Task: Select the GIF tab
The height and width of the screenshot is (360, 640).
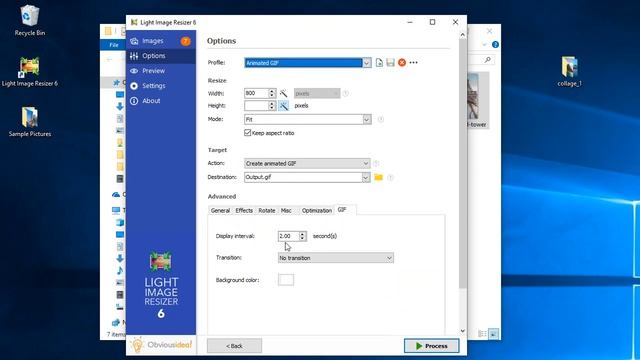Action: 342,209
